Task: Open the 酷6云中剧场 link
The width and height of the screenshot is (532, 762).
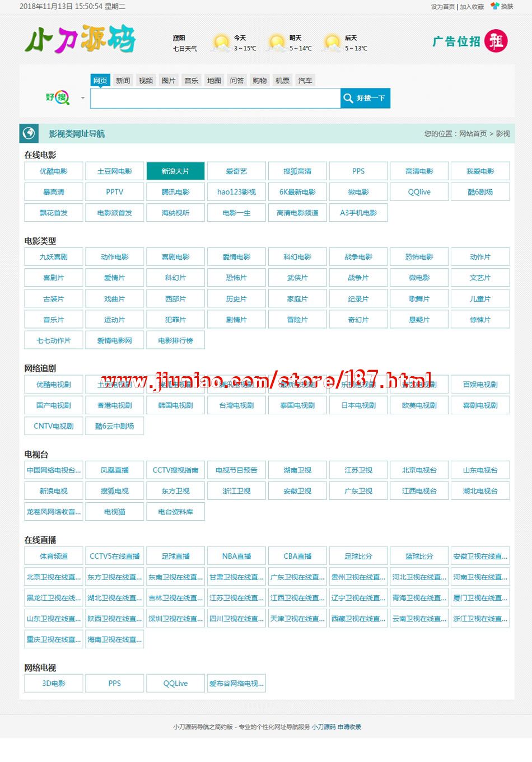Action: coord(115,426)
